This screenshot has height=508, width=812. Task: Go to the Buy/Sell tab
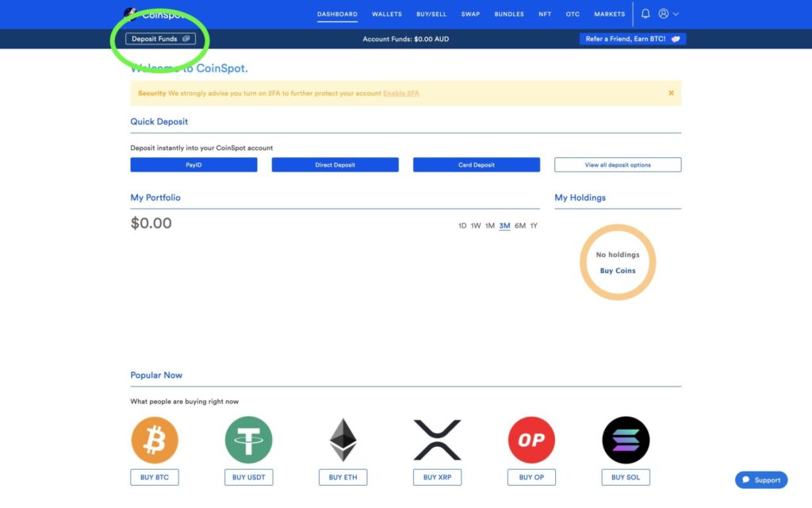pos(431,14)
